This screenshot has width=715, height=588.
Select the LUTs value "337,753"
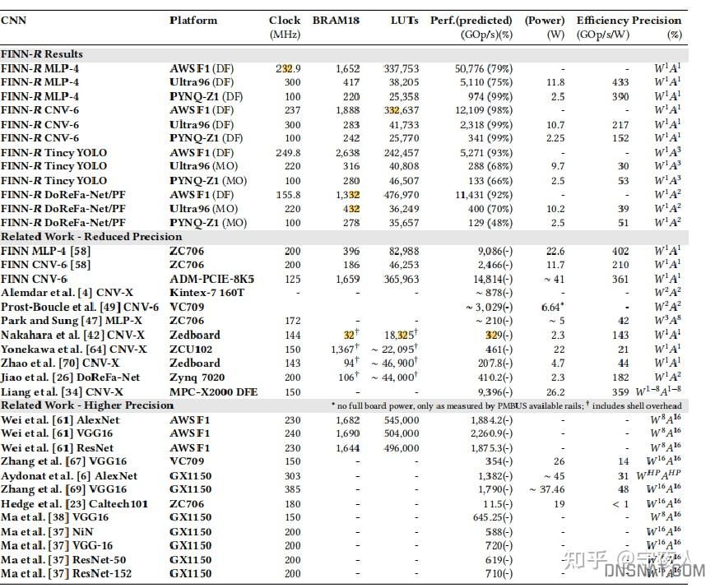coord(402,68)
